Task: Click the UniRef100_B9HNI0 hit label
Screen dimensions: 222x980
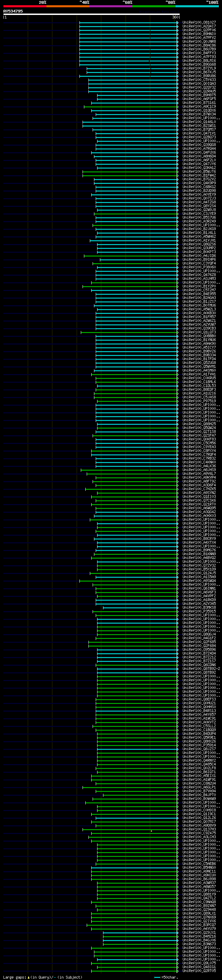Action: (199, 34)
